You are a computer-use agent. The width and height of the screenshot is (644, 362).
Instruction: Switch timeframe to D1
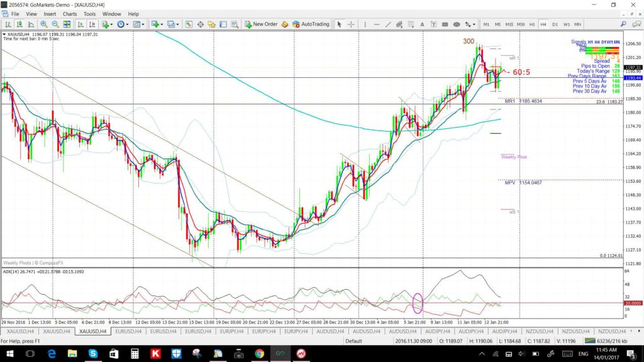[555, 25]
